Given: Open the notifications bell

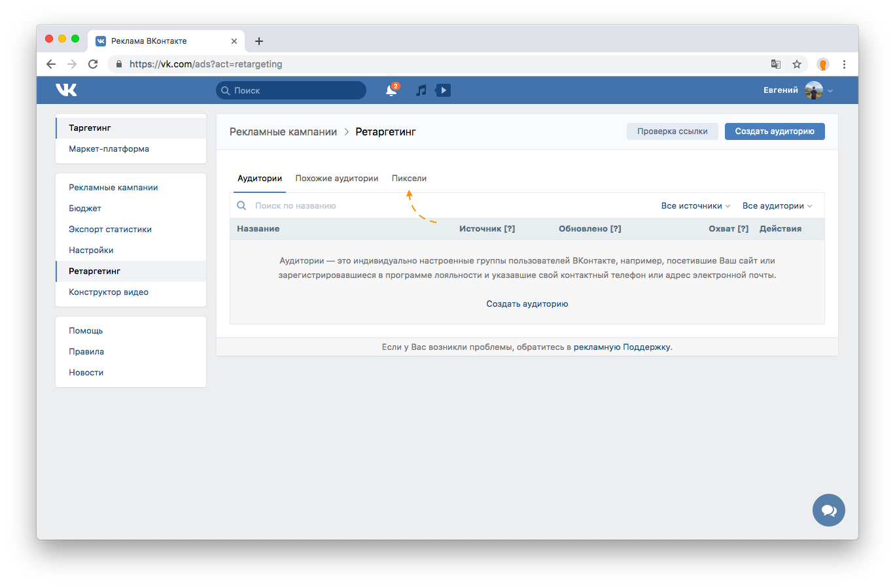Looking at the screenshot, I should click(391, 90).
